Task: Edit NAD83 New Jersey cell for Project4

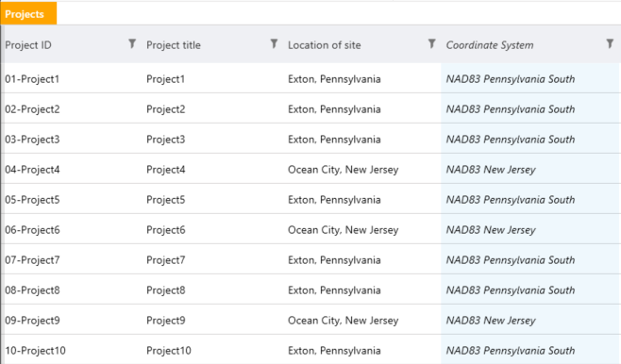Action: (x=530, y=170)
